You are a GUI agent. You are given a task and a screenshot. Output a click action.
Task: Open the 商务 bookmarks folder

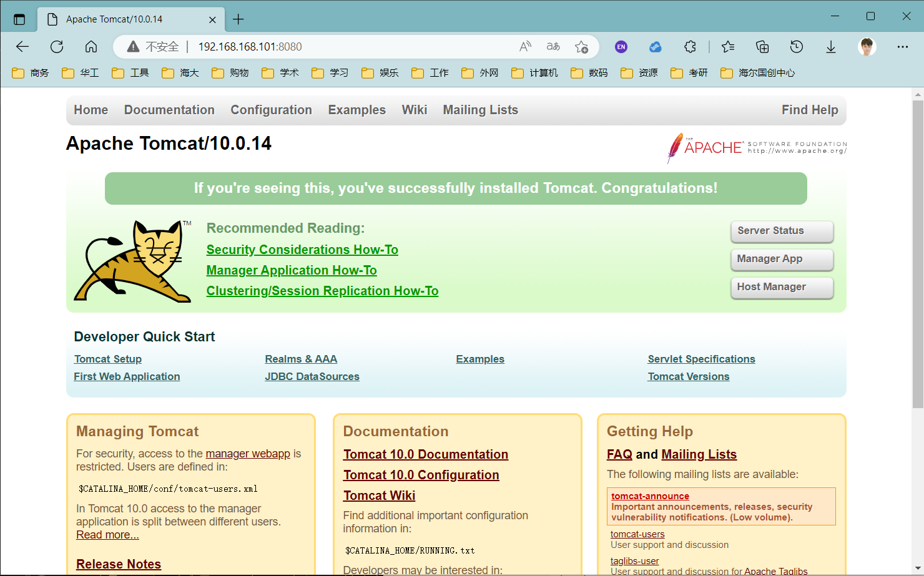click(31, 73)
